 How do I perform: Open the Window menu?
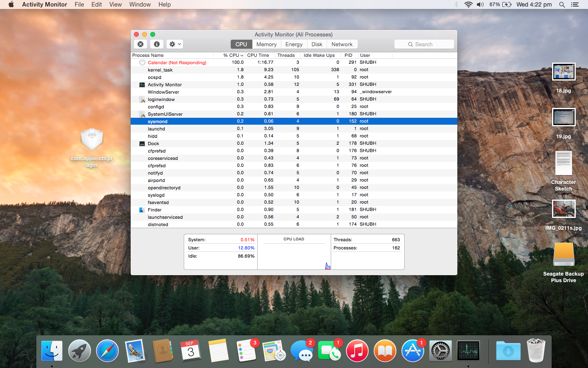[x=140, y=4]
